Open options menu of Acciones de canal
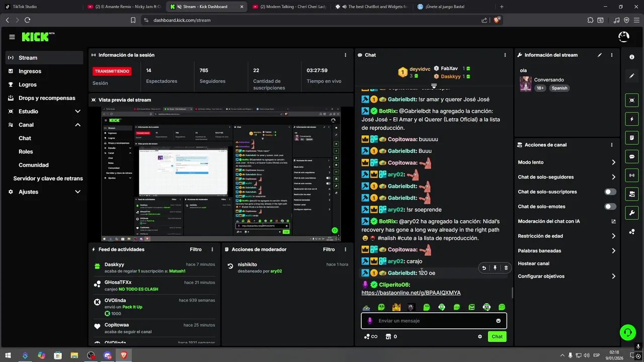Screen dimensions: 644x362 (612, 145)
